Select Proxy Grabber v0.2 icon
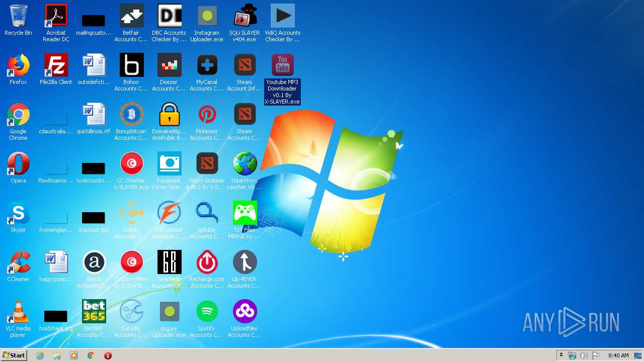 click(x=207, y=171)
